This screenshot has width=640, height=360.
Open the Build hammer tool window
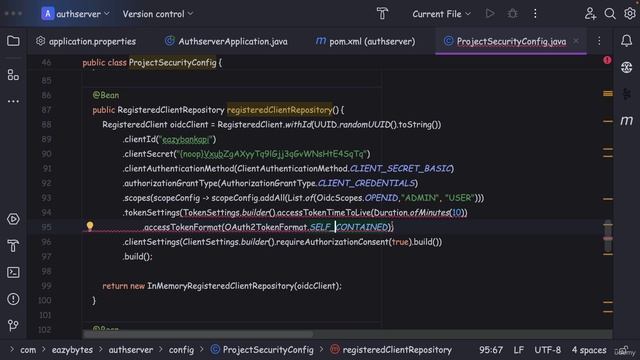pyautogui.click(x=13, y=246)
